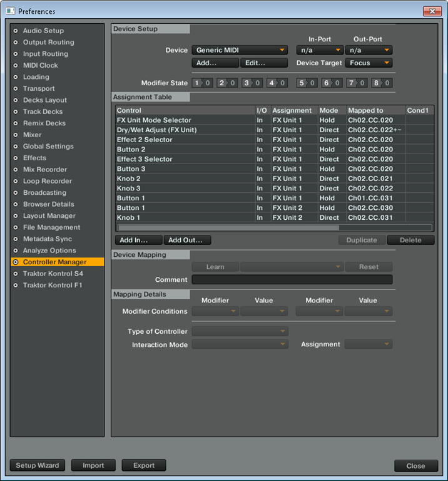This screenshot has width=448, height=481.
Task: Open the Effects preferences page
Action: coord(34,158)
